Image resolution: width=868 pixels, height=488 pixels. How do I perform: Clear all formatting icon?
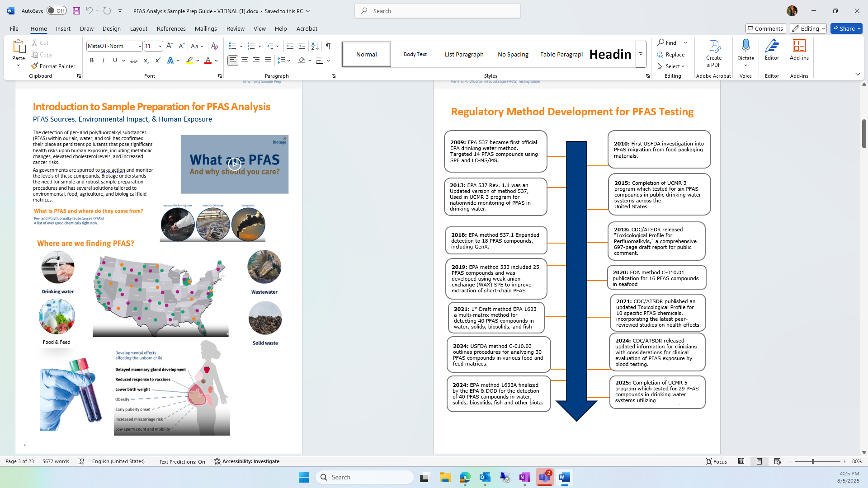(x=215, y=46)
